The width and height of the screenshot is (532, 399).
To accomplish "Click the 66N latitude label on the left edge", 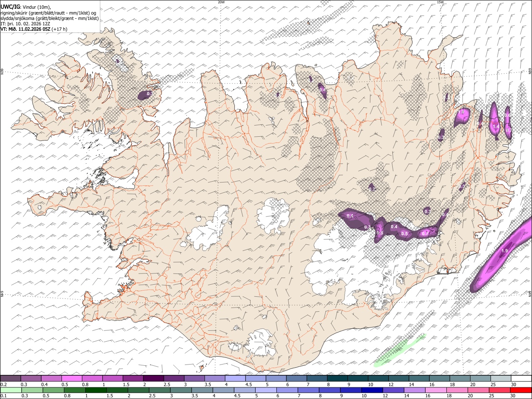I will (x=2, y=71).
